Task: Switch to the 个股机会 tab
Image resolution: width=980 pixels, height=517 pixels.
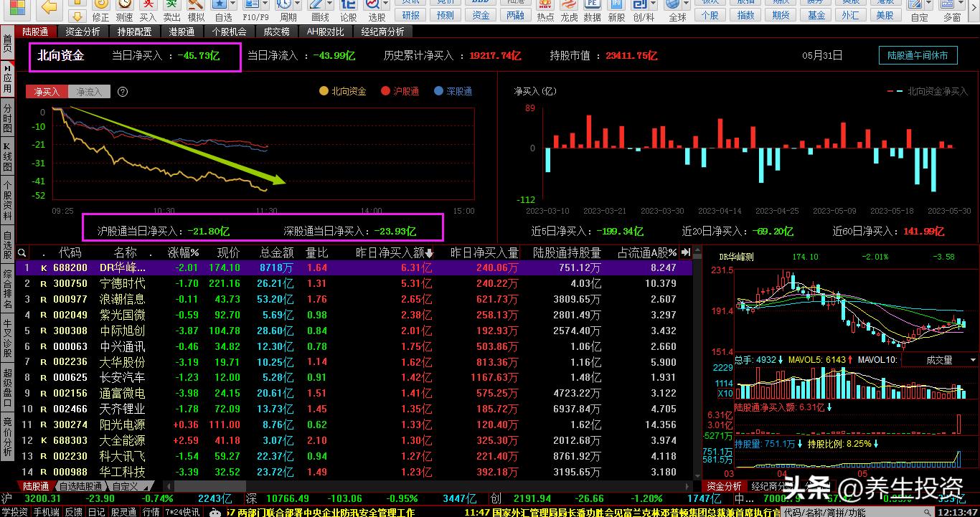Action: tap(229, 32)
